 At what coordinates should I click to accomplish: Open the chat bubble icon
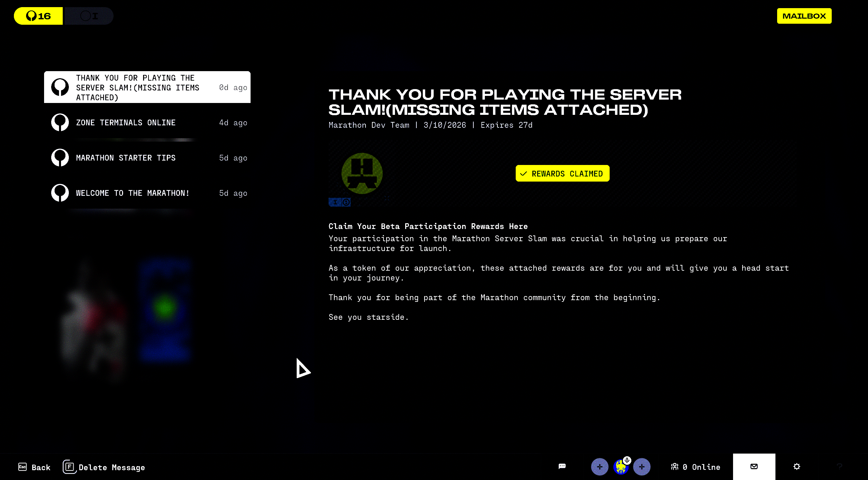click(562, 466)
